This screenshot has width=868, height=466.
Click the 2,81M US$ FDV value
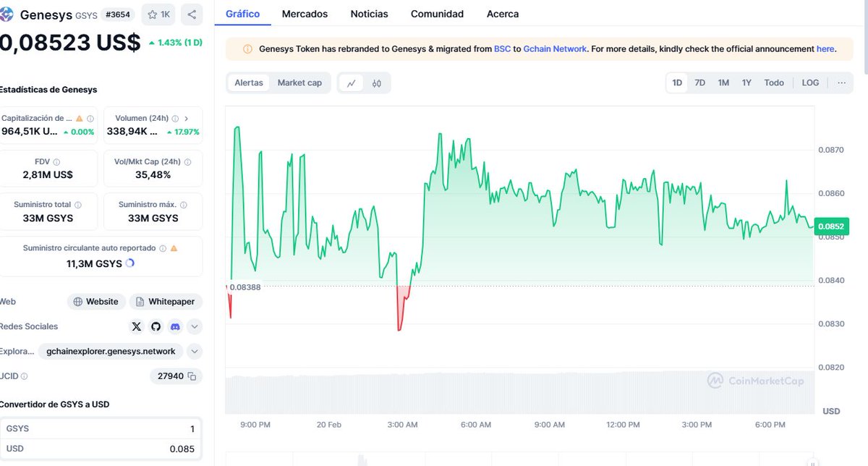pos(48,175)
